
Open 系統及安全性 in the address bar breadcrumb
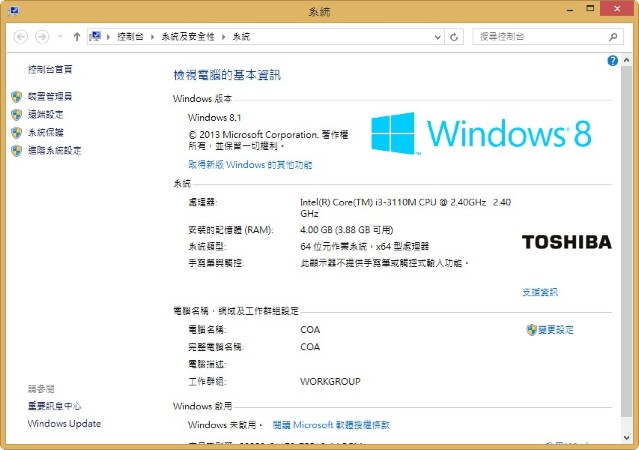point(188,37)
